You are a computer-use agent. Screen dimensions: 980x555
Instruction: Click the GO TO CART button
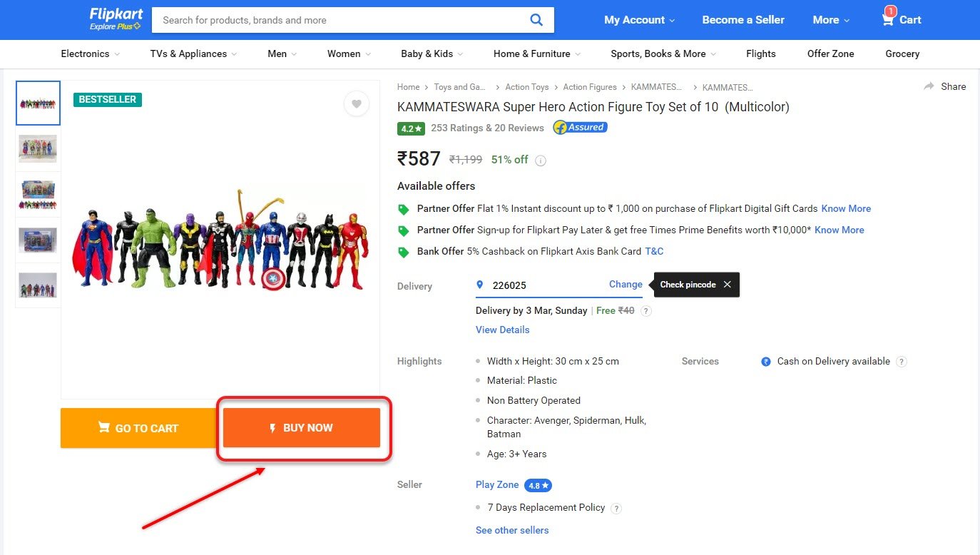138,428
